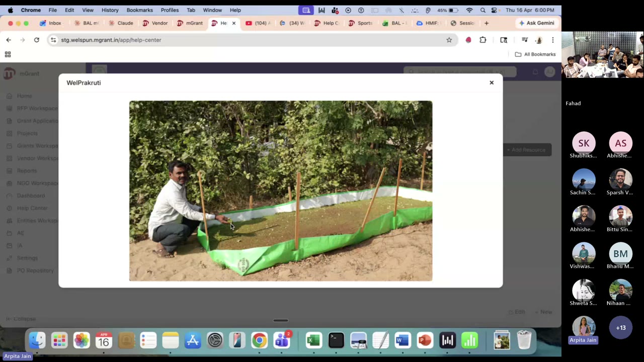Open the apps grid in bookmarks bar
This screenshot has width=644, height=362.
[x=8, y=54]
